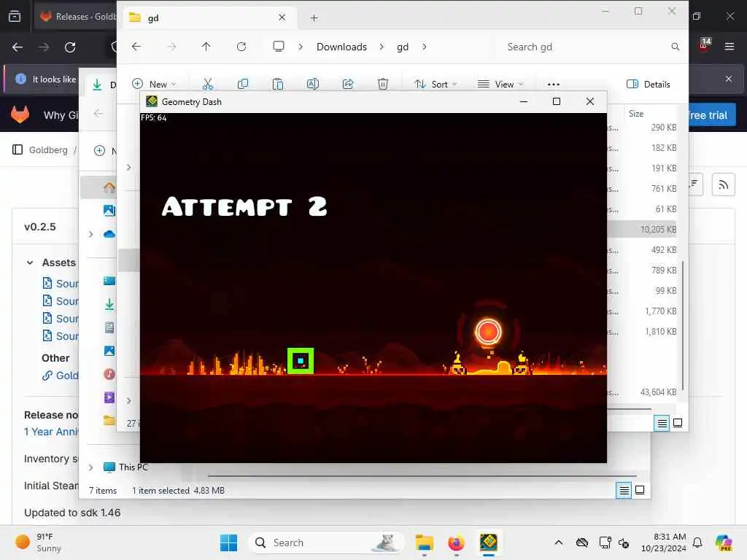Expand breadcrumb chevron after gd folder
This screenshot has width=747, height=560.
click(425, 47)
